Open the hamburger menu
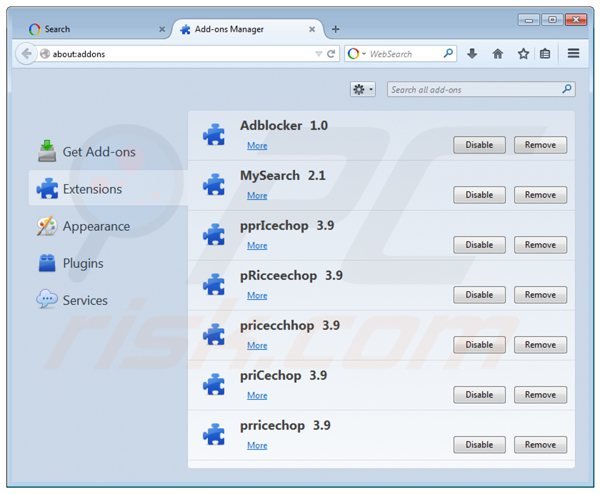The height and width of the screenshot is (494, 600). pyautogui.click(x=573, y=54)
